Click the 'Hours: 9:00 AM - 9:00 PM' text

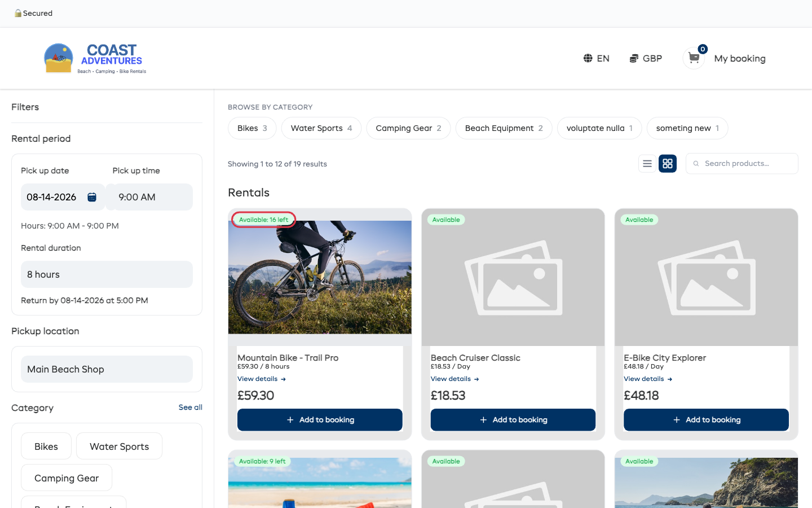click(70, 226)
